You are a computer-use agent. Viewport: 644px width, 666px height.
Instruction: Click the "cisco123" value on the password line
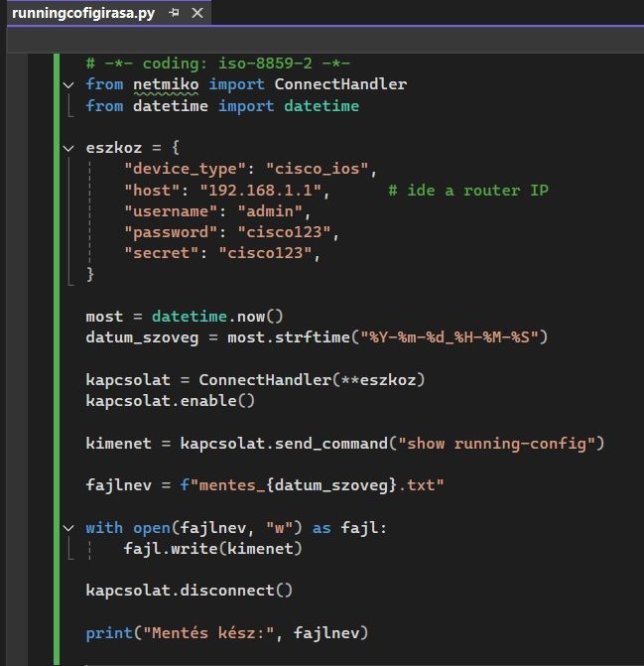click(x=284, y=232)
